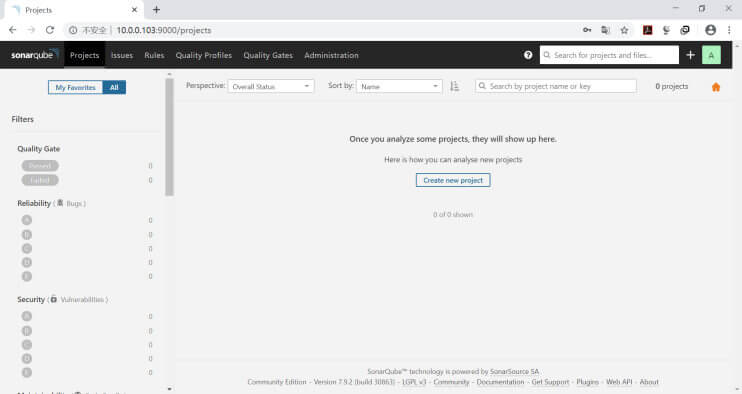Filter Security rating A

click(27, 316)
